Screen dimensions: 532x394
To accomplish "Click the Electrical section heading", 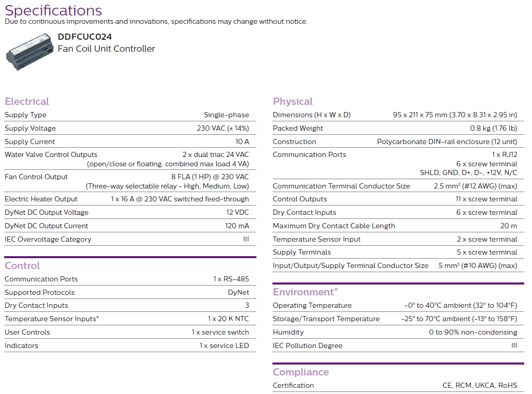I will (x=27, y=101).
